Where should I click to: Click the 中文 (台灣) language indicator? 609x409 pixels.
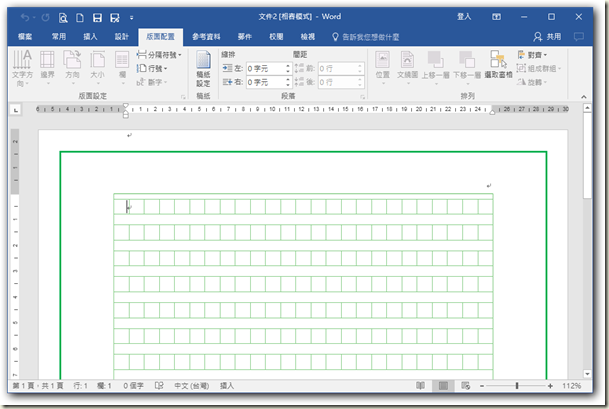[191, 386]
